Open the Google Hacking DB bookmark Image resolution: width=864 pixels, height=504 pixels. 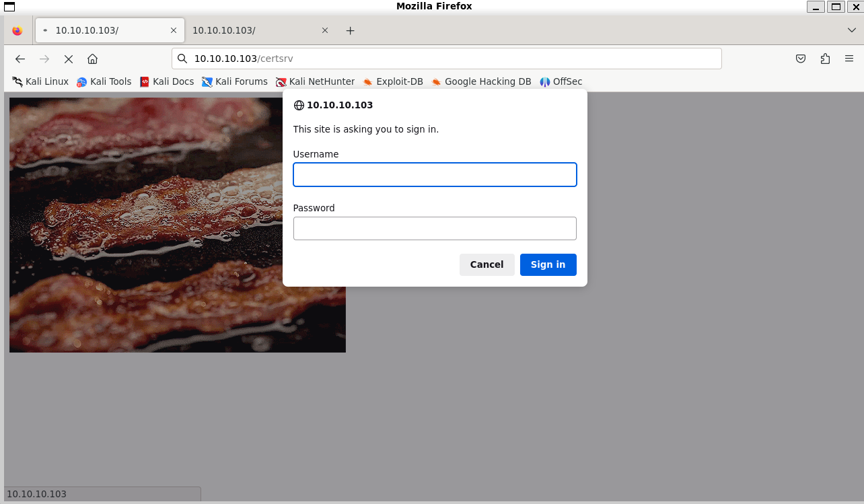[481, 81]
